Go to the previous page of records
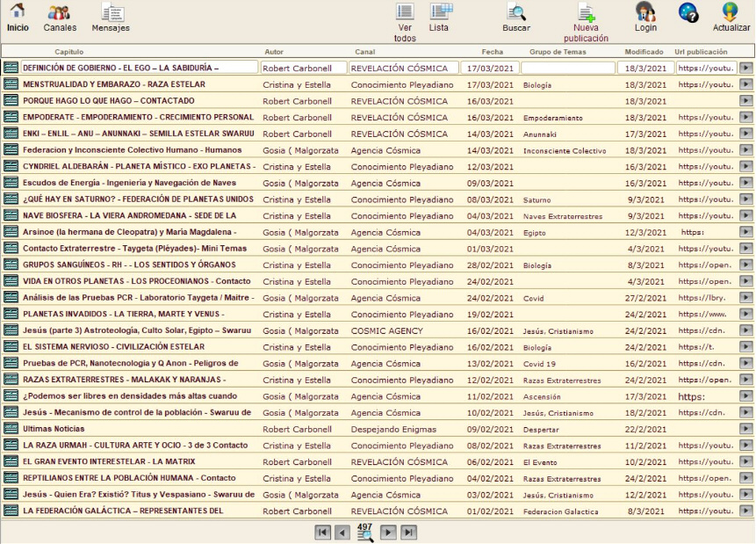 342,532
